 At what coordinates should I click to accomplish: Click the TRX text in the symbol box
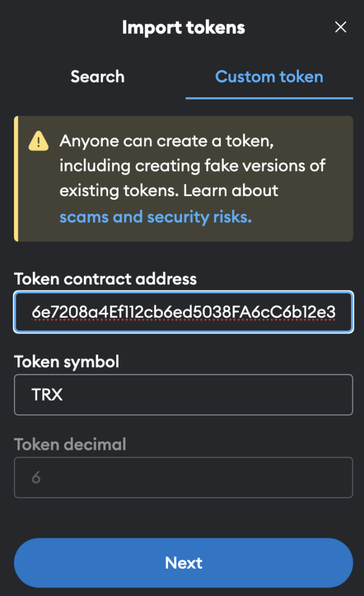click(x=47, y=395)
